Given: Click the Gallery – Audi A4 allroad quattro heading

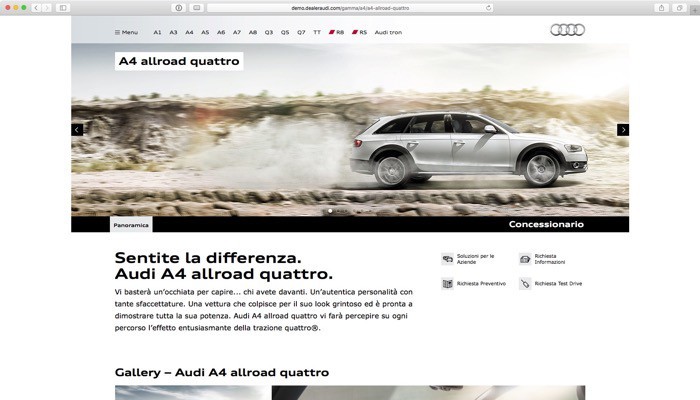Looking at the screenshot, I should 222,372.
